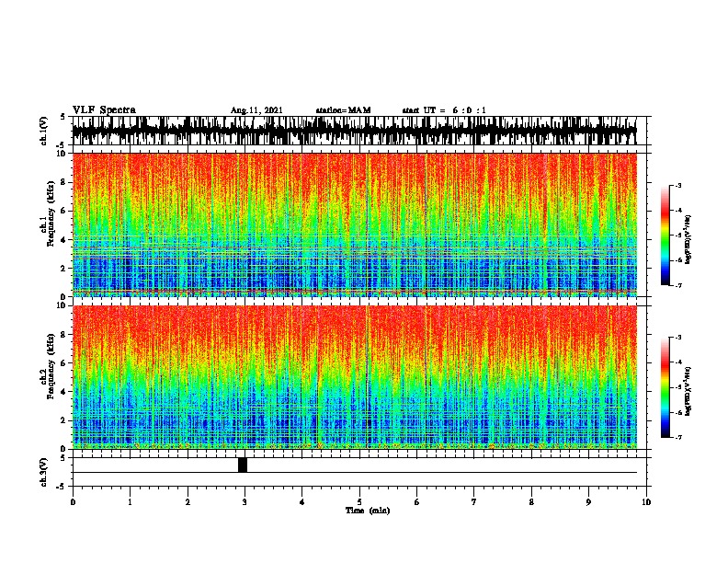This screenshot has width=728, height=563.
Task: Click time axis tick label "10"
Action: click(646, 502)
